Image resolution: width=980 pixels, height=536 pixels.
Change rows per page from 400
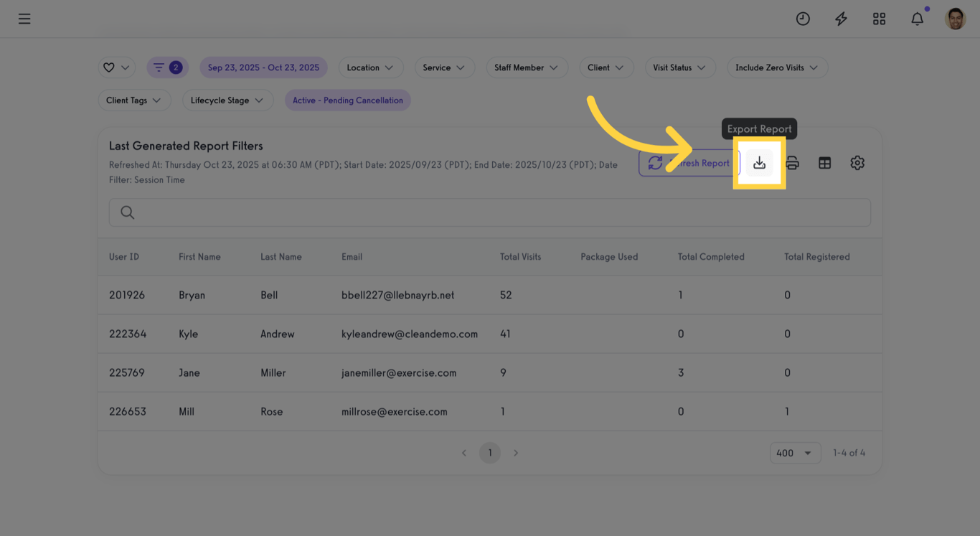795,453
